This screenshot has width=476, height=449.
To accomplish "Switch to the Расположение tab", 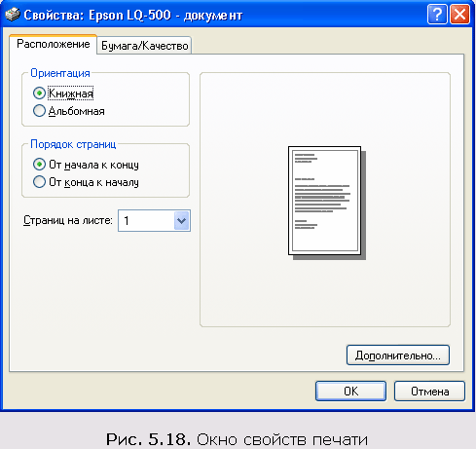I will tap(54, 44).
